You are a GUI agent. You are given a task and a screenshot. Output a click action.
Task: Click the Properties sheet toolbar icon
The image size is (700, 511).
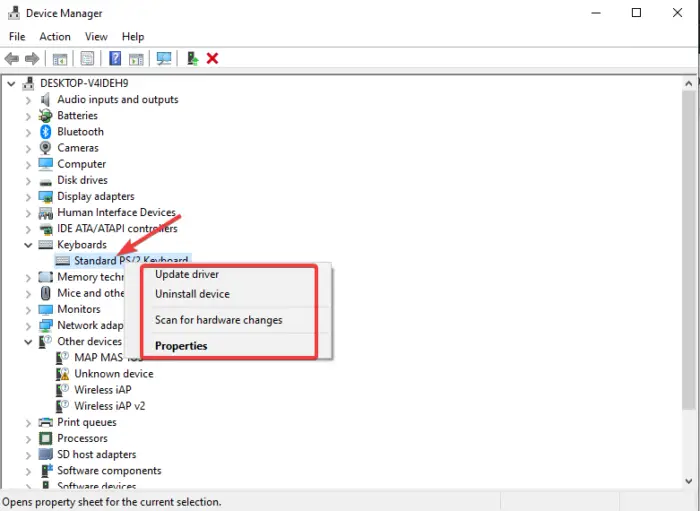87,58
